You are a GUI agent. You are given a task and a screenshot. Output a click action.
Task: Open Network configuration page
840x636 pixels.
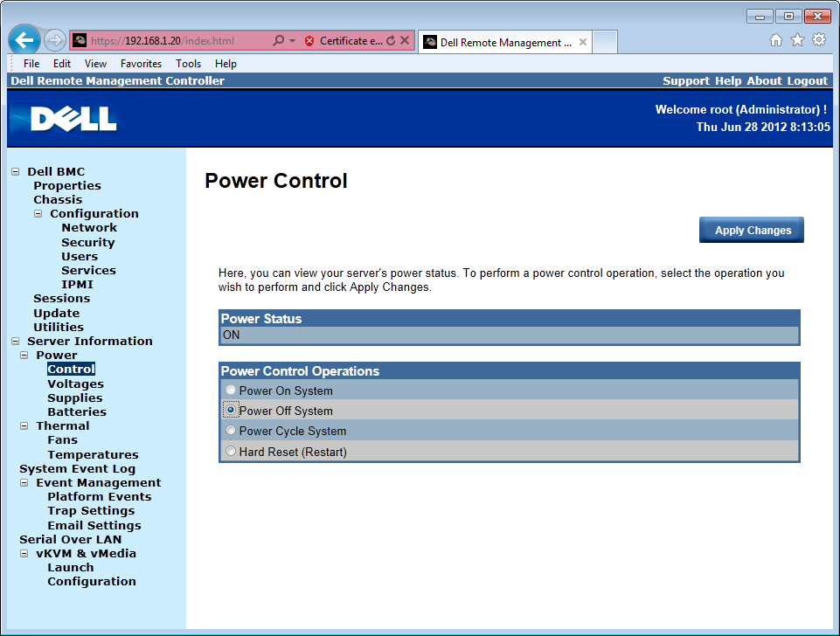(89, 227)
